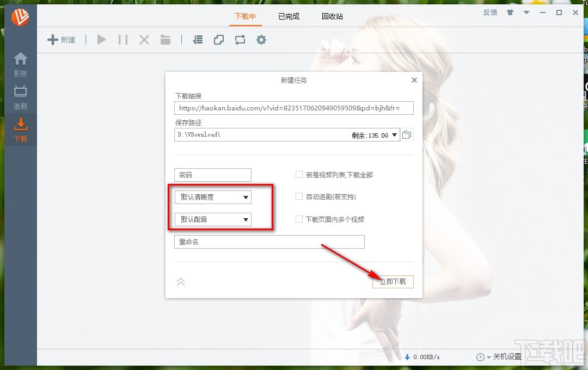Open the save path dropdown arrow
588x370 pixels.
point(395,135)
